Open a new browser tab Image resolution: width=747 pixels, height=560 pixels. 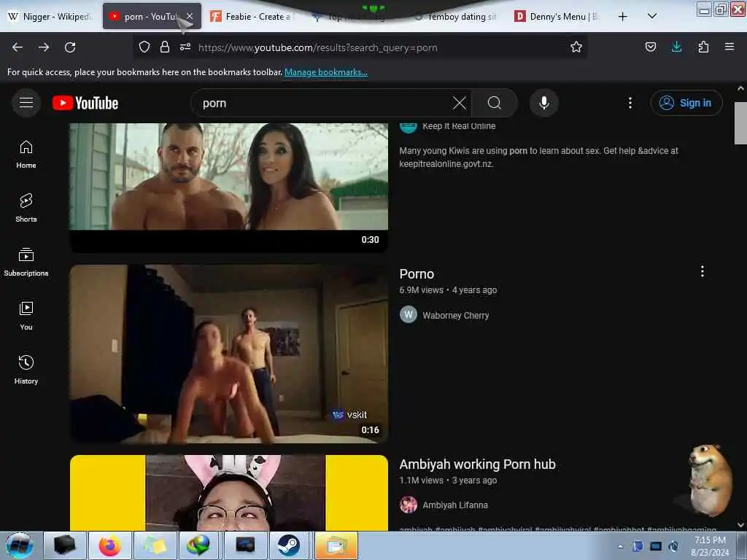pos(622,17)
